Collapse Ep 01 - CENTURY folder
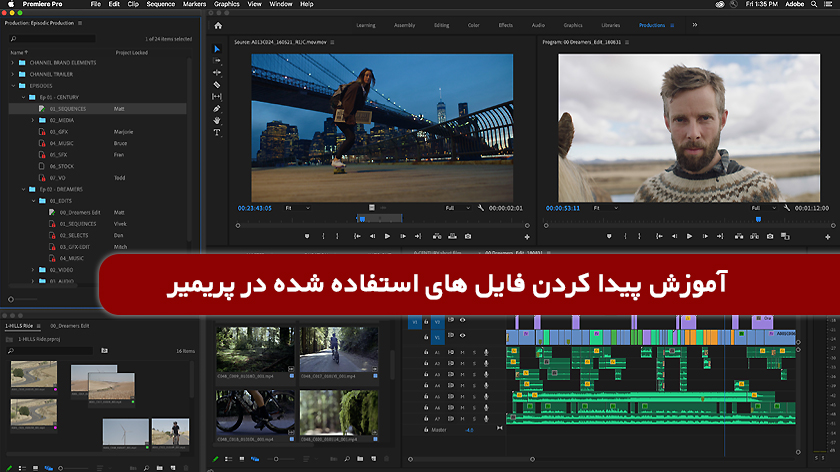 click(23, 98)
